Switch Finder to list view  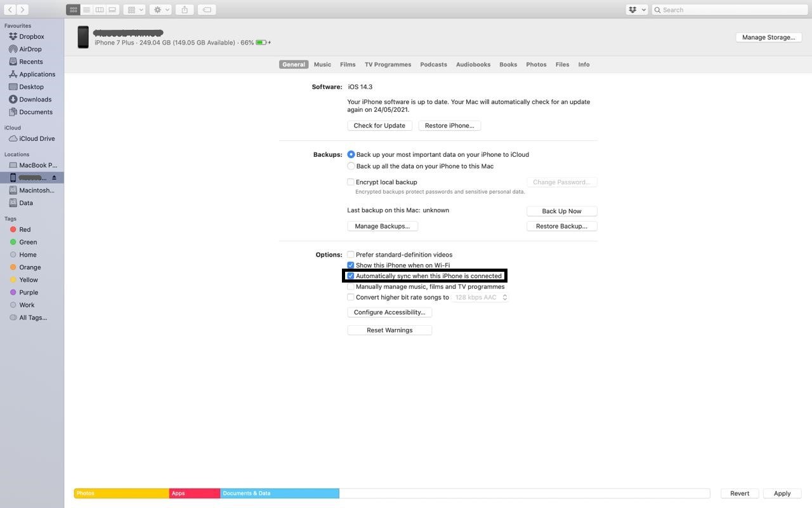86,9
